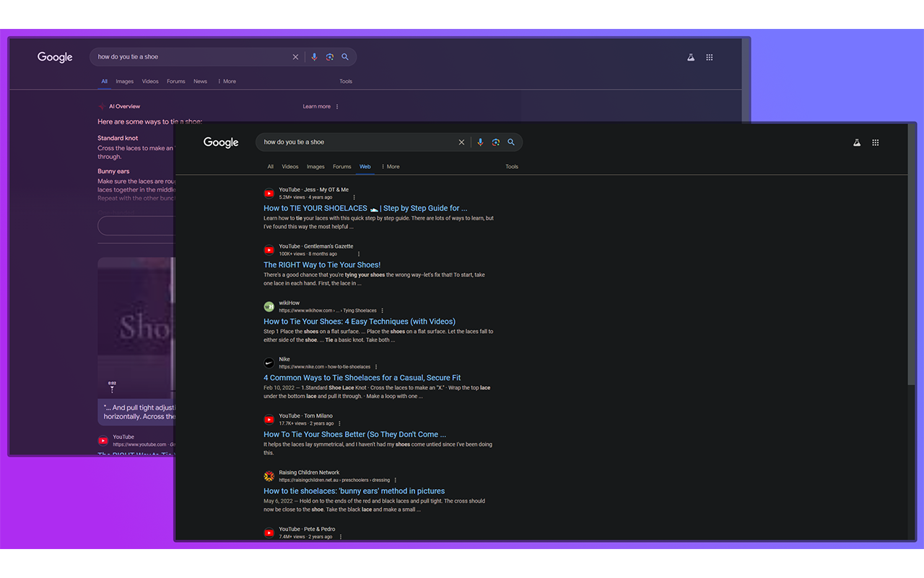The image size is (924, 578).
Task: Open the three-dot menu beside the Nike result
Action: (376, 367)
